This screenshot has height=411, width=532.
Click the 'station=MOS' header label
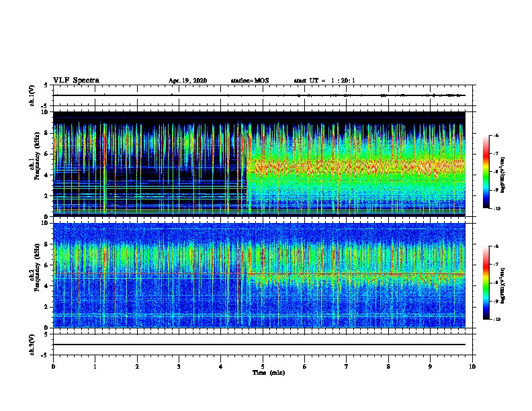coord(250,81)
